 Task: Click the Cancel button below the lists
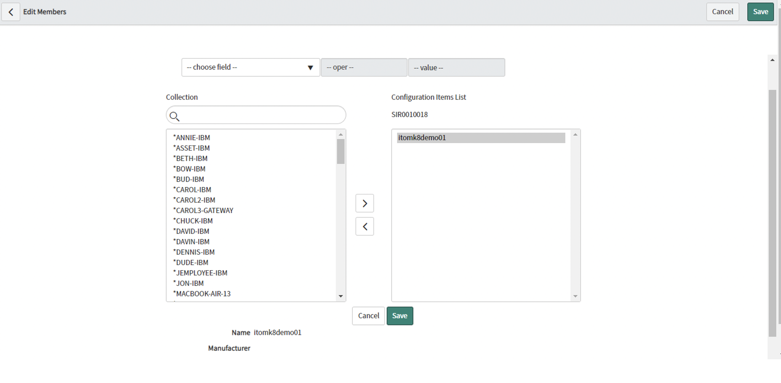[369, 316]
